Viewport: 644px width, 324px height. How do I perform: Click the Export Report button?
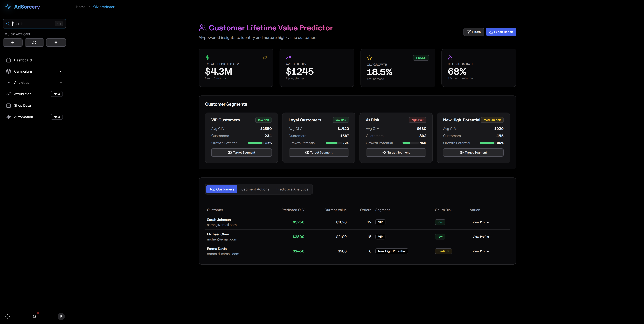coord(501,32)
